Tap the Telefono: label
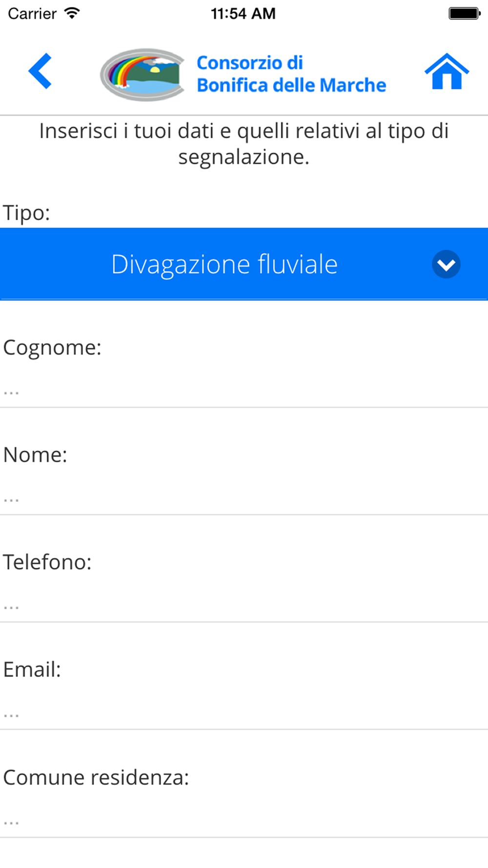 coord(47,562)
